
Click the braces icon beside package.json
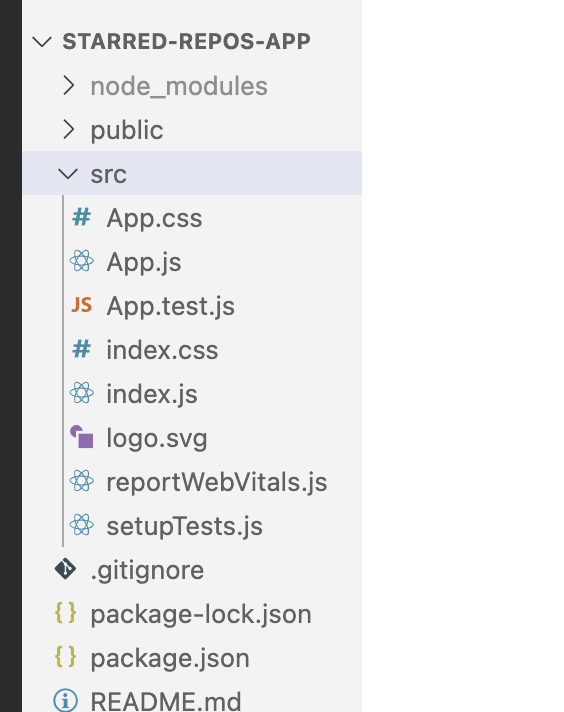click(65, 657)
